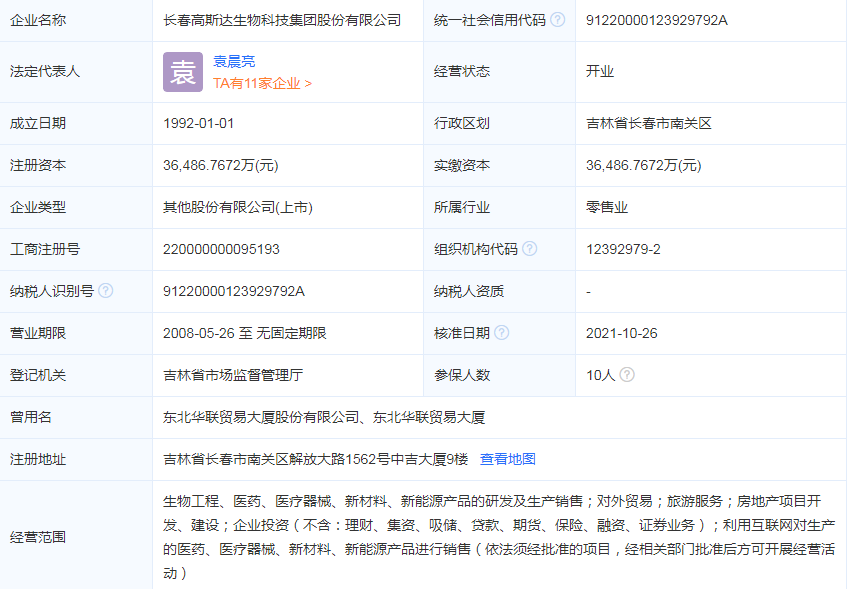Click the 登记机关 label cell
The width and height of the screenshot is (848, 589).
(x=76, y=375)
